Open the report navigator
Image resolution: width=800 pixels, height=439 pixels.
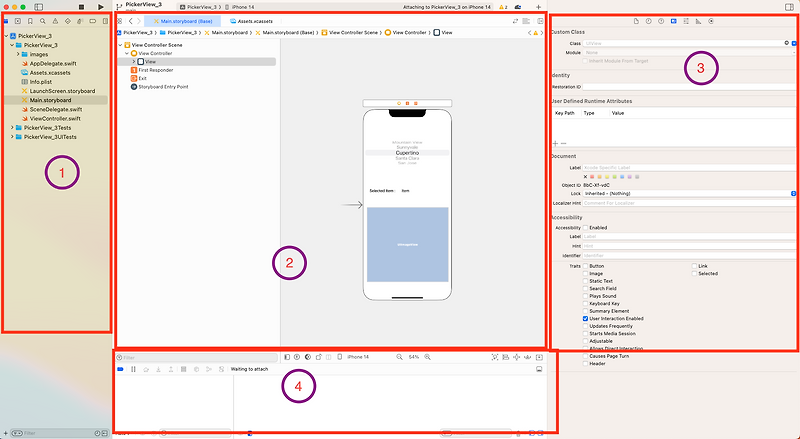pyautogui.click(x=105, y=21)
